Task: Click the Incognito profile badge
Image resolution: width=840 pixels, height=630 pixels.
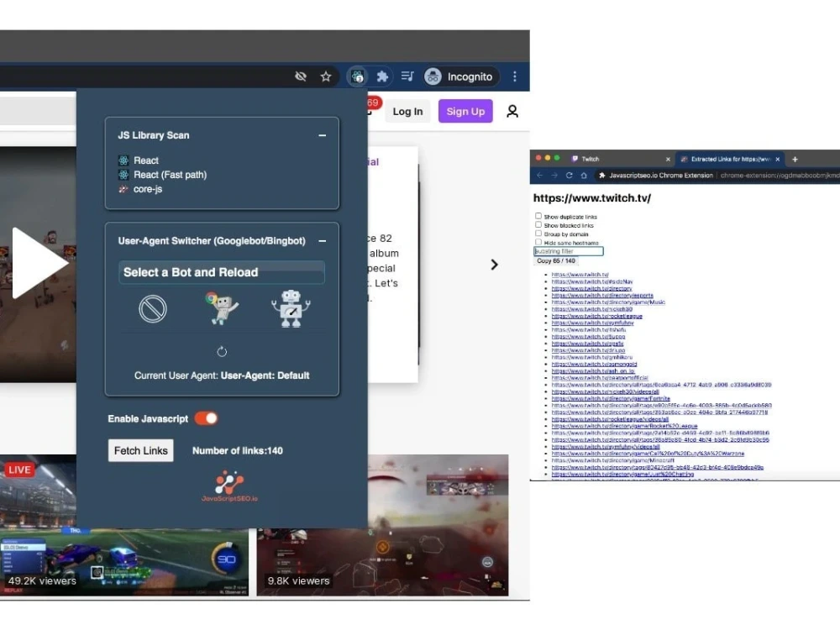Action: click(x=459, y=76)
